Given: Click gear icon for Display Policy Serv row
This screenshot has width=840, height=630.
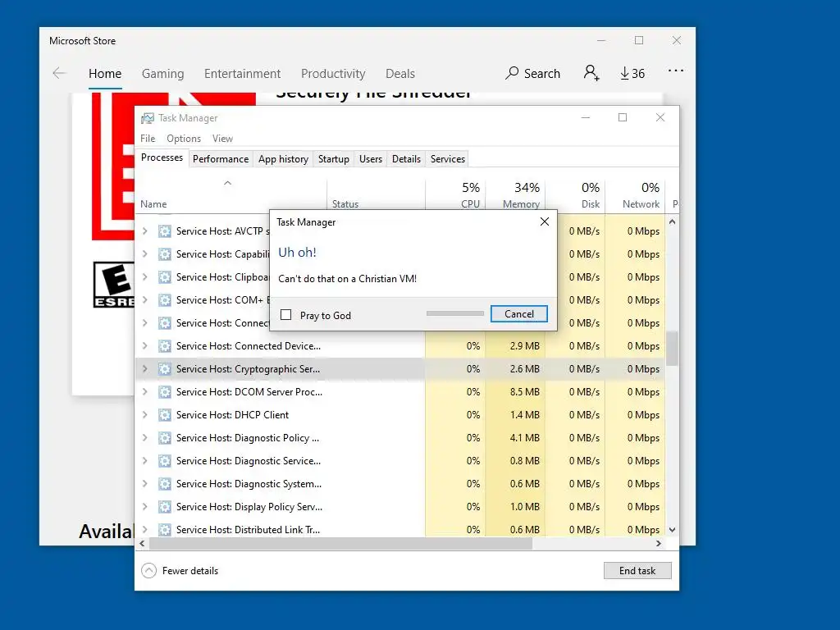Looking at the screenshot, I should pyautogui.click(x=164, y=507).
